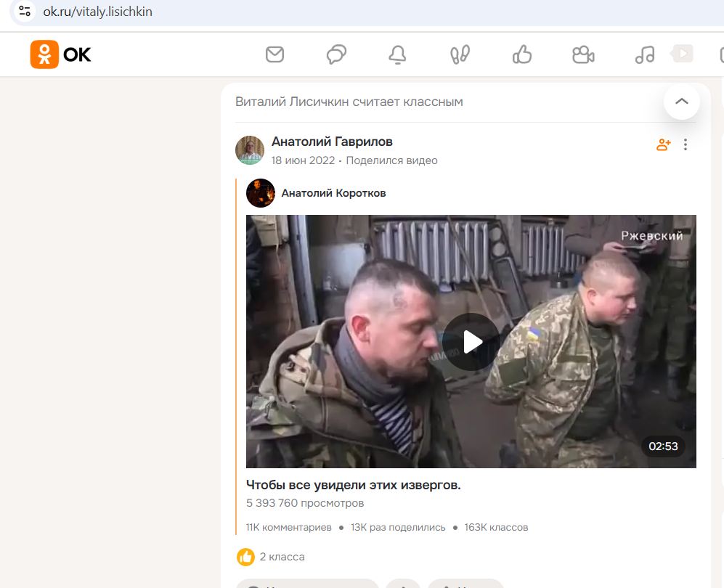This screenshot has height=588, width=724.
Task: Open events thumbs-up icon in header
Action: pyautogui.click(x=522, y=54)
